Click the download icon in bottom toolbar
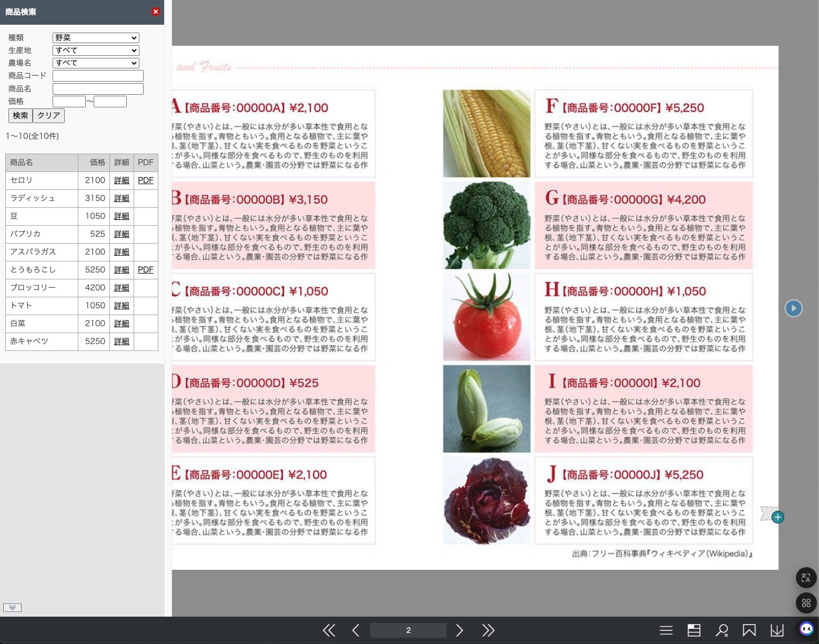The image size is (819, 644). coord(777,630)
